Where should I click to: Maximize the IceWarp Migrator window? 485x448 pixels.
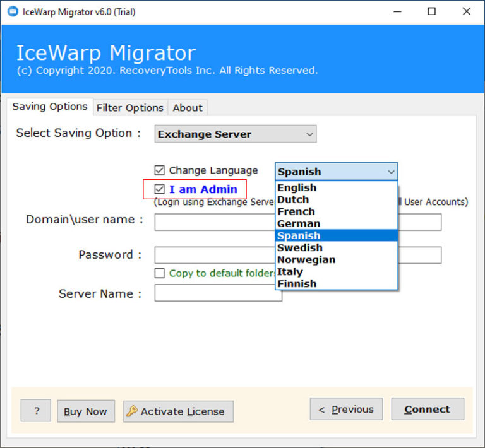(431, 12)
